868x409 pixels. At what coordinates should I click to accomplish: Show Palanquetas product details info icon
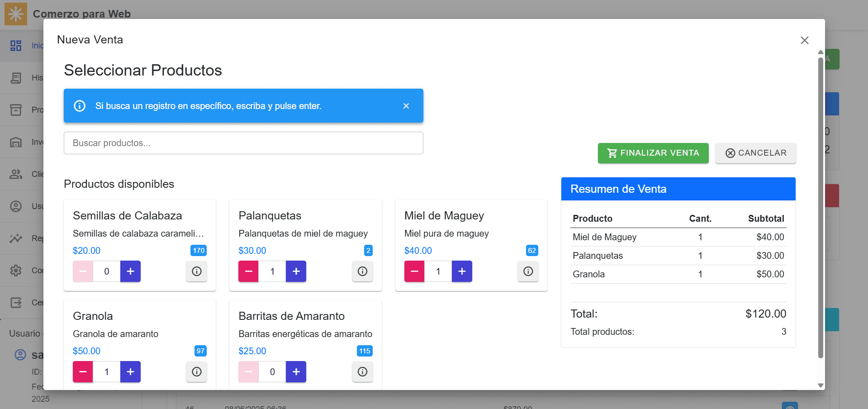tap(362, 271)
